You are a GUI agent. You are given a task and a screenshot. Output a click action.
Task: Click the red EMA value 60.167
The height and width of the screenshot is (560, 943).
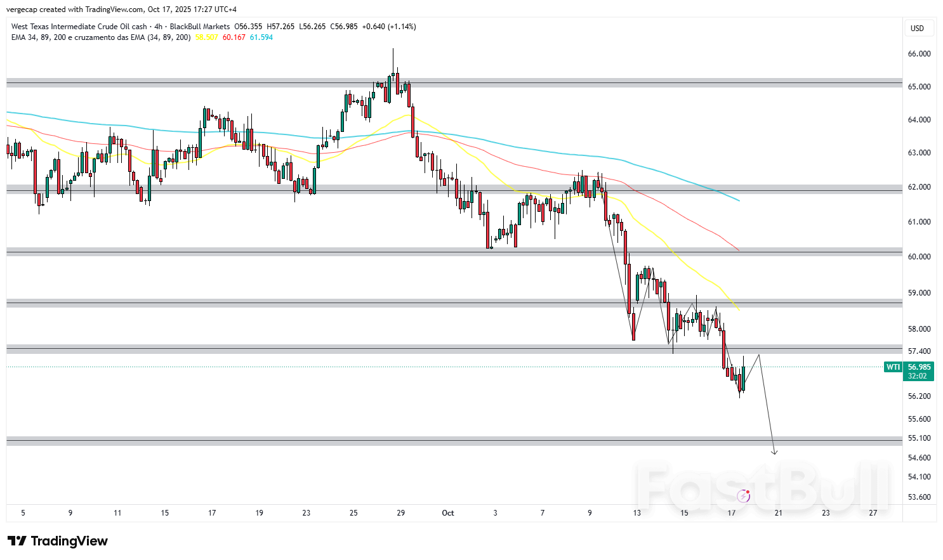pyautogui.click(x=234, y=37)
